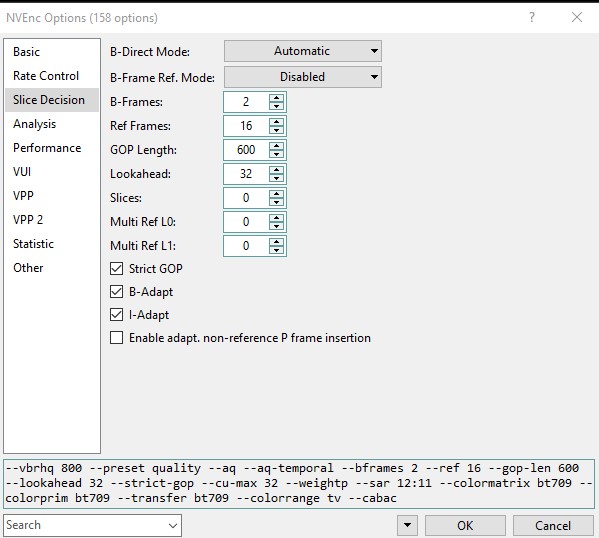Decrease Slices with down arrow

pyautogui.click(x=276, y=202)
